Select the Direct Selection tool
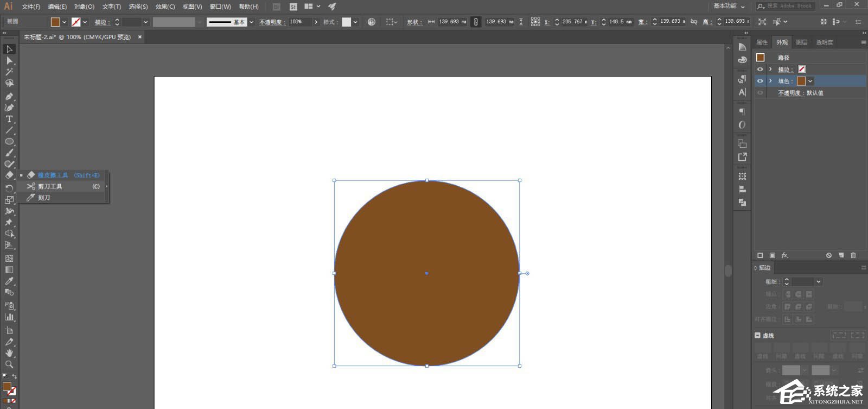This screenshot has width=868, height=409. pyautogui.click(x=9, y=60)
